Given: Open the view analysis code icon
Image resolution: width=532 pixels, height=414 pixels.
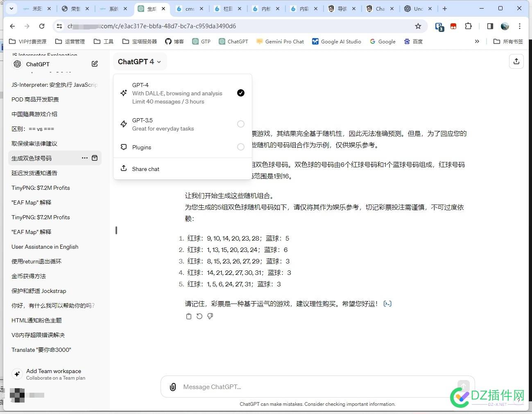Looking at the screenshot, I should pos(387,304).
